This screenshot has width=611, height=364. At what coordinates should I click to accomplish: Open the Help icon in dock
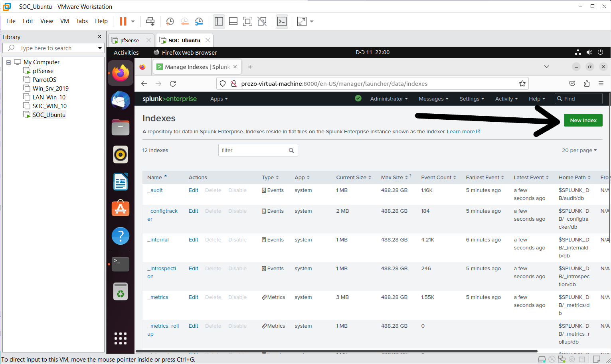click(x=121, y=236)
